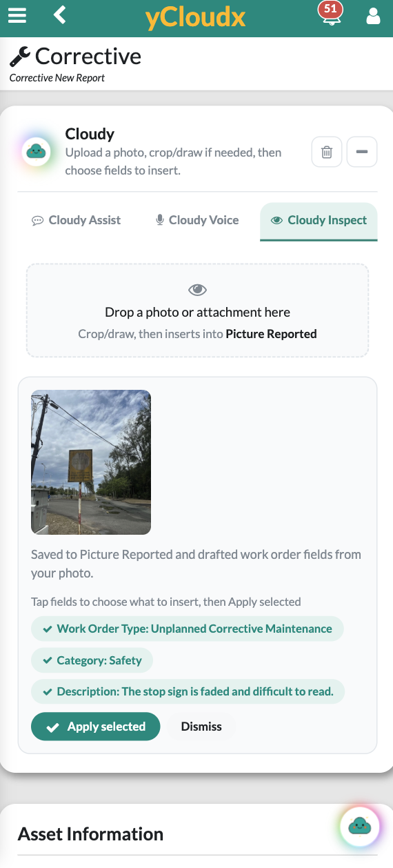Go back using the left chevron
The image size is (393, 868).
click(60, 14)
